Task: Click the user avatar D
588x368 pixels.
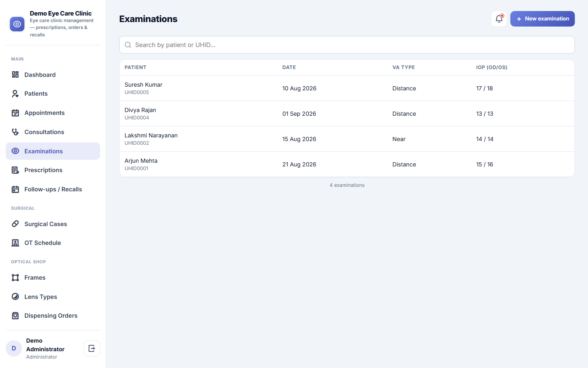Action: point(14,348)
